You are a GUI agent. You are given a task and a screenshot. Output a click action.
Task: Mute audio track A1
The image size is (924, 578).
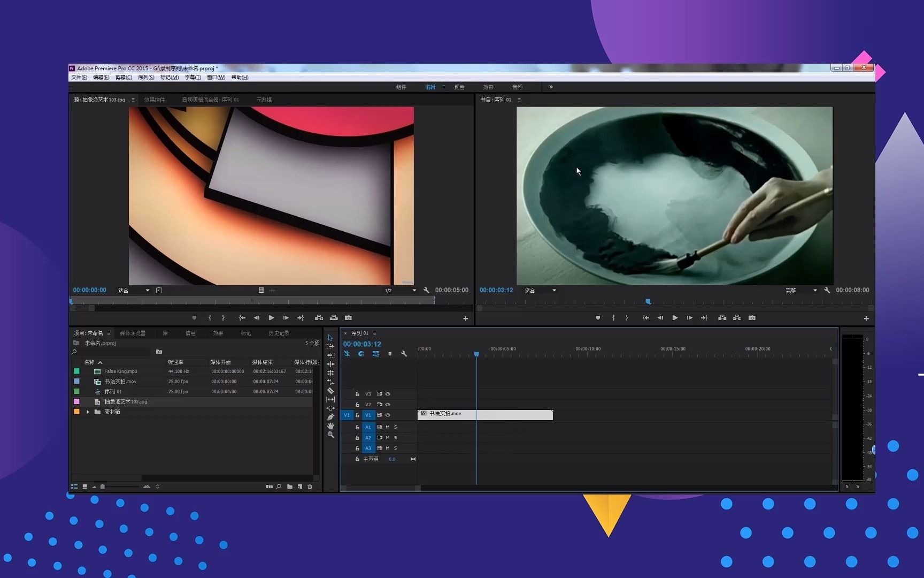coord(387,427)
